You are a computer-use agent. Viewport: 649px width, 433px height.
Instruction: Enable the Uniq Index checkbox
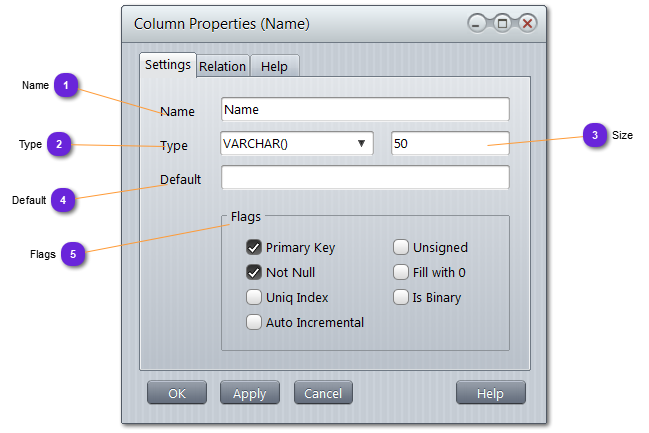(254, 297)
